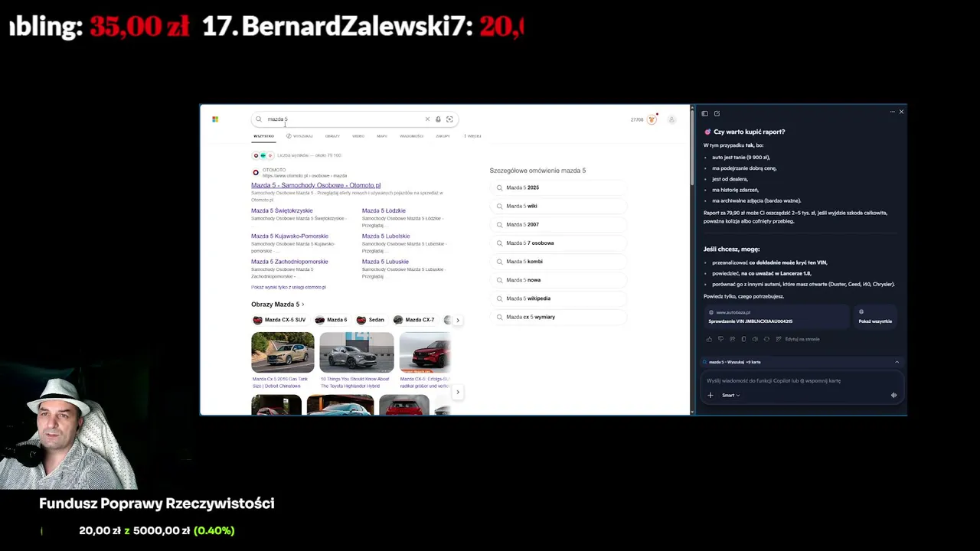The height and width of the screenshot is (551, 980).
Task: Click the OTOMOTO site favicon
Action: 256,172
